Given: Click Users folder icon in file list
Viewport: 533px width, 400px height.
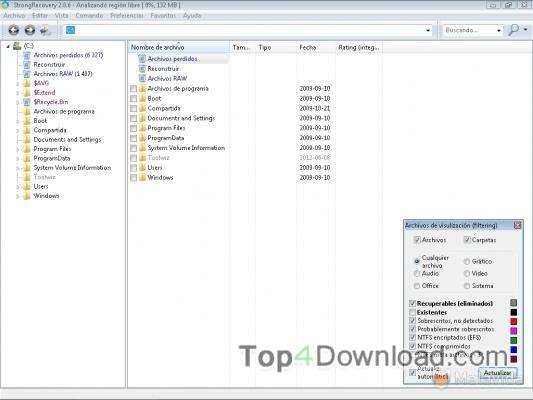Looking at the screenshot, I should coord(142,168).
